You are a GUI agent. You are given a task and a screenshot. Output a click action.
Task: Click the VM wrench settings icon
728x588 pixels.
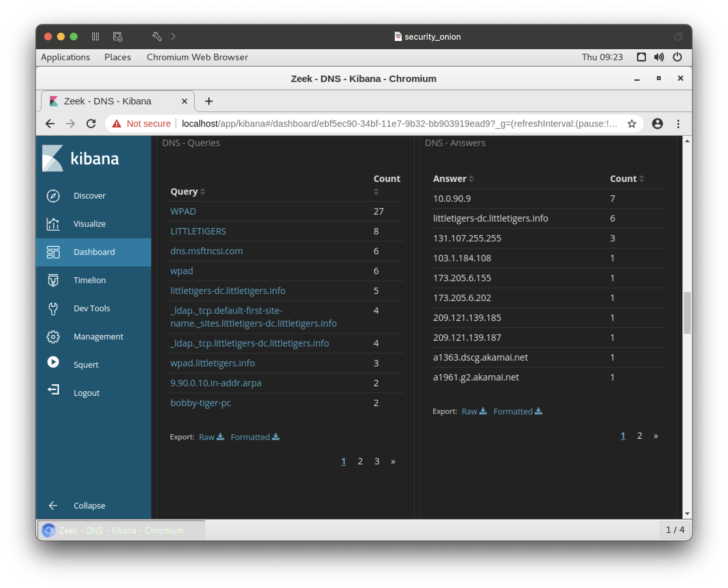[157, 36]
